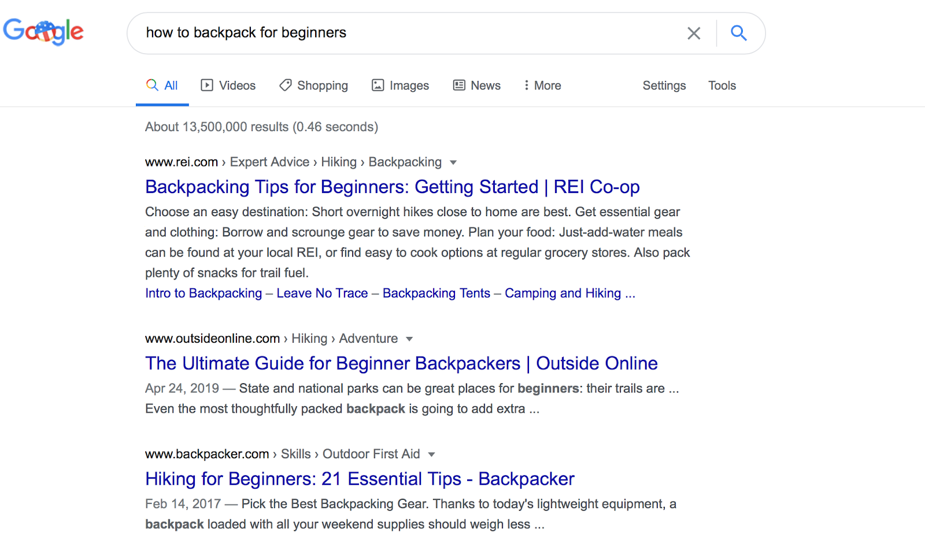The height and width of the screenshot is (560, 925).
Task: Click the Feb 14, 2017 result date
Action: [x=183, y=504]
